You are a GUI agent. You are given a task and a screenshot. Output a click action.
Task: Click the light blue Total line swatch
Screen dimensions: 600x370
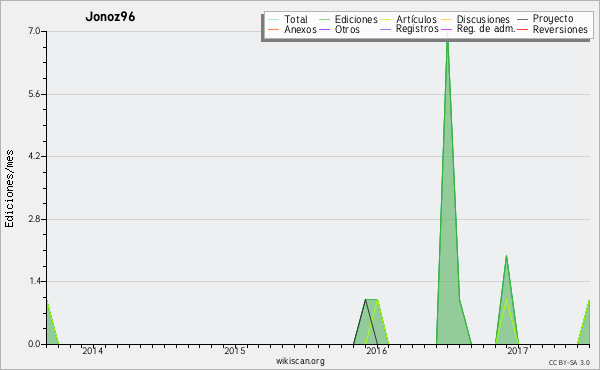(x=274, y=20)
